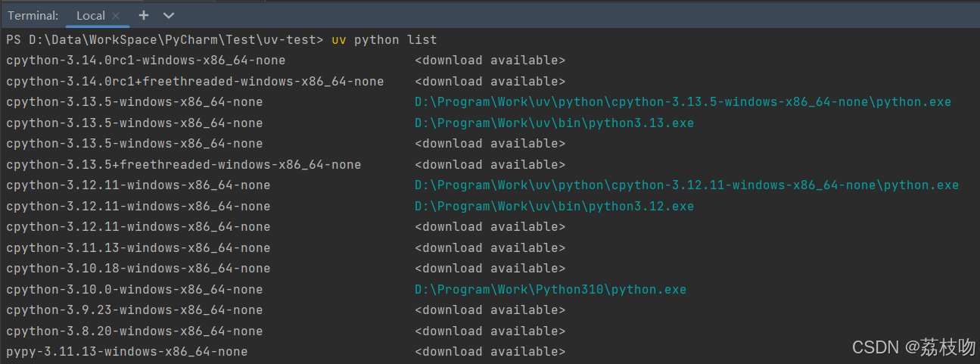The image size is (980, 364).
Task: Click '<download available>' on the pypy-3.11.13 row
Action: coord(490,352)
